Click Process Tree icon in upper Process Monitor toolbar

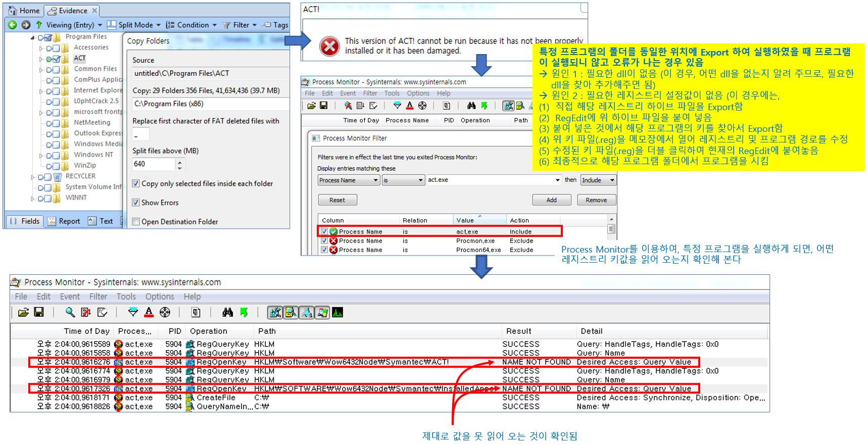[x=447, y=106]
